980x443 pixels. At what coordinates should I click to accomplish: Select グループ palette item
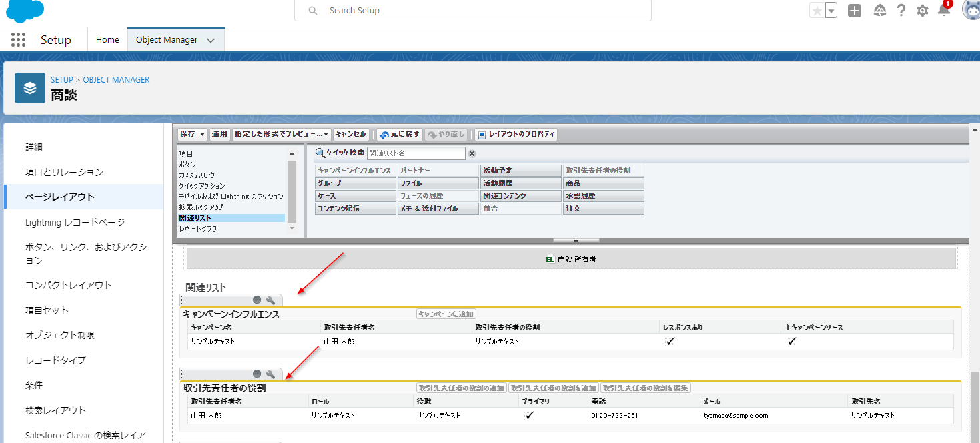click(x=356, y=183)
